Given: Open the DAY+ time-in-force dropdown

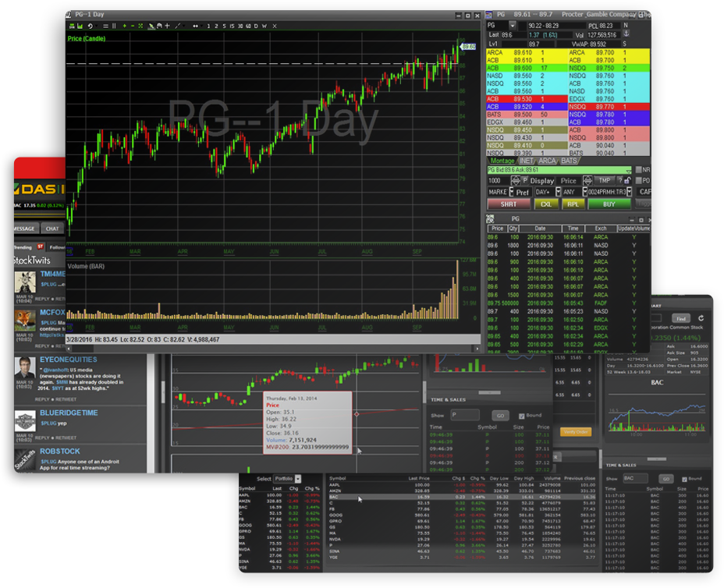Looking at the screenshot, I should [558, 192].
